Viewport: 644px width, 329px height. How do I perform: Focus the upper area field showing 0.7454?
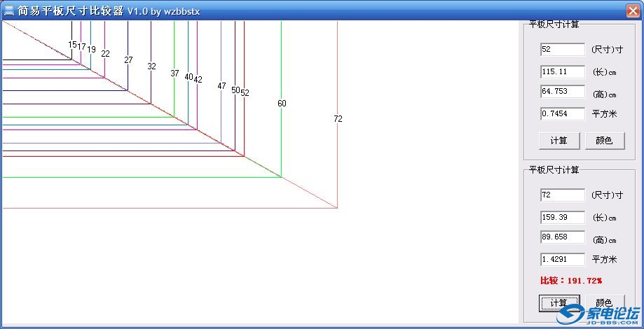tap(562, 113)
